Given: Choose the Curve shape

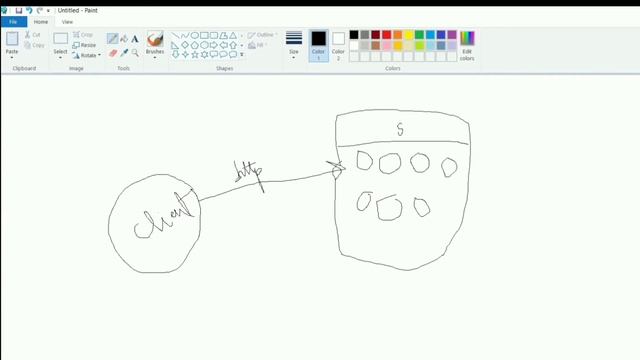Looking at the screenshot, I should (x=185, y=36).
